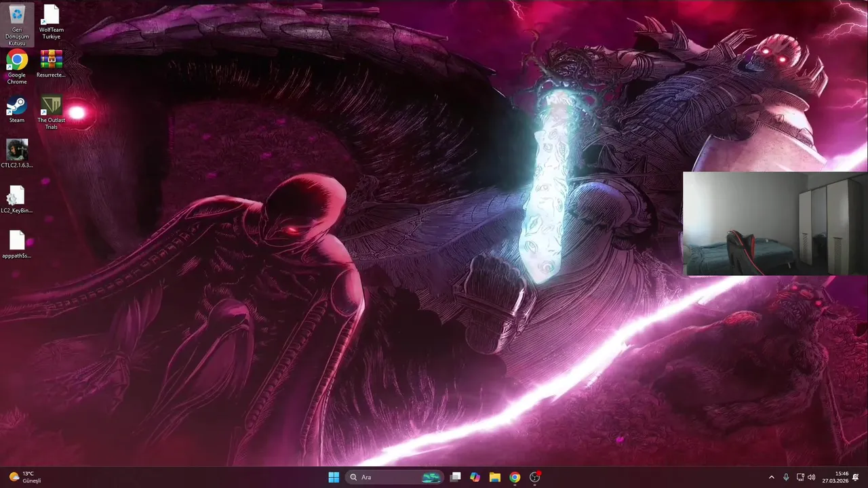This screenshot has width=868, height=488.
Task: Select the WolfTeam Türkiye desktop shortcut
Action: click(x=52, y=22)
